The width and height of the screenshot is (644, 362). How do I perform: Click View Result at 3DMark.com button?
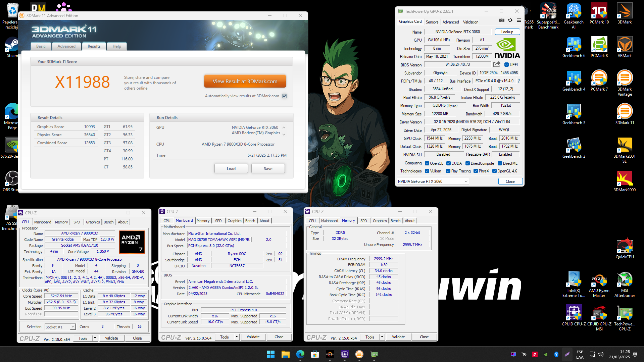click(x=245, y=81)
